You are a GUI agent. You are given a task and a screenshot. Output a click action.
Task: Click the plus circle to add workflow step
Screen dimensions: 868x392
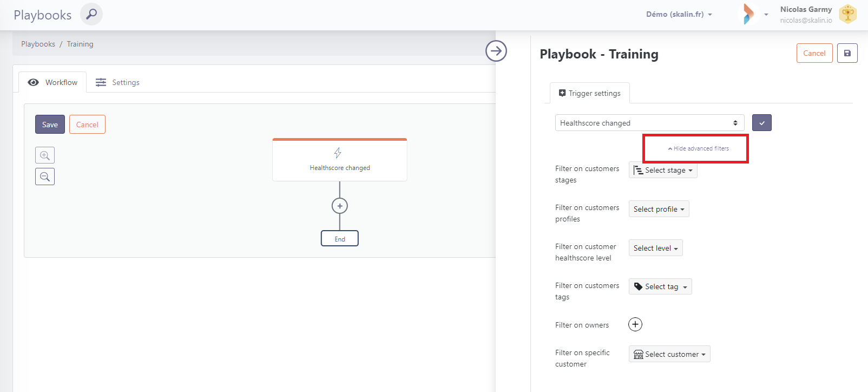pyautogui.click(x=340, y=206)
